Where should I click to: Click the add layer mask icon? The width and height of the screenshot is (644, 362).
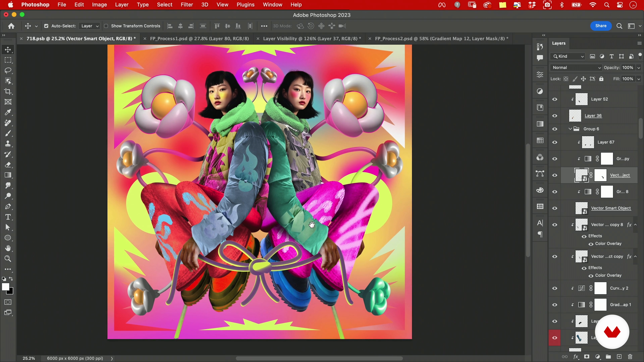click(587, 357)
